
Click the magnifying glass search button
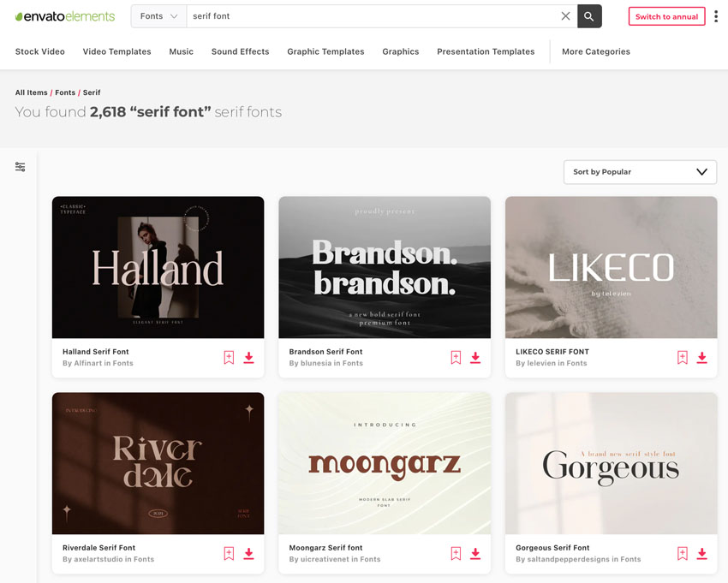[x=589, y=16]
